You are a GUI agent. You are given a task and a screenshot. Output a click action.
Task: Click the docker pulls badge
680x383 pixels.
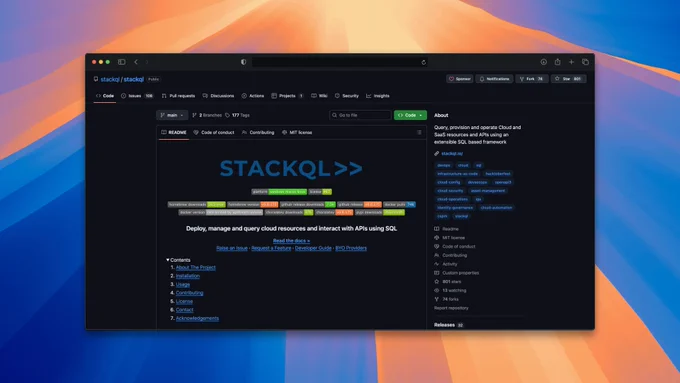point(399,204)
